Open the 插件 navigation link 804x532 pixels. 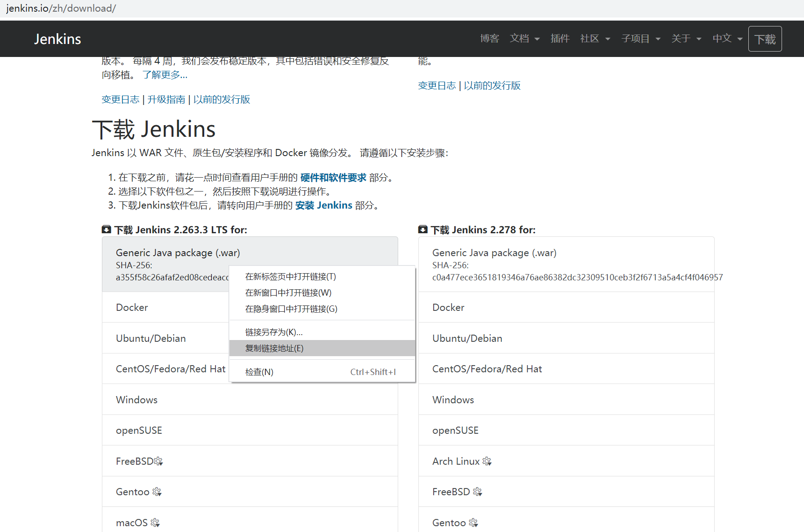click(x=560, y=39)
